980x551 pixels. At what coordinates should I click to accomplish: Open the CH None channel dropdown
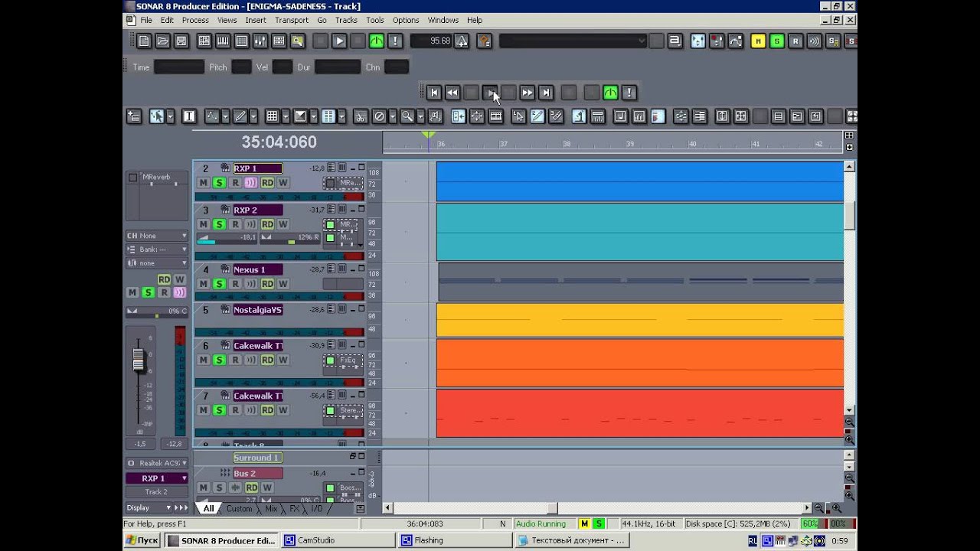[156, 236]
